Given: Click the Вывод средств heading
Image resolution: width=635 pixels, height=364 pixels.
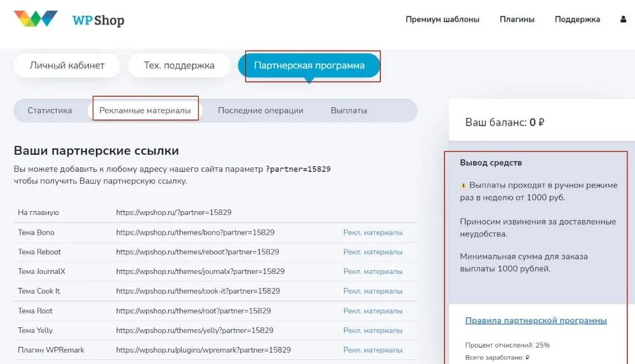Looking at the screenshot, I should [491, 162].
